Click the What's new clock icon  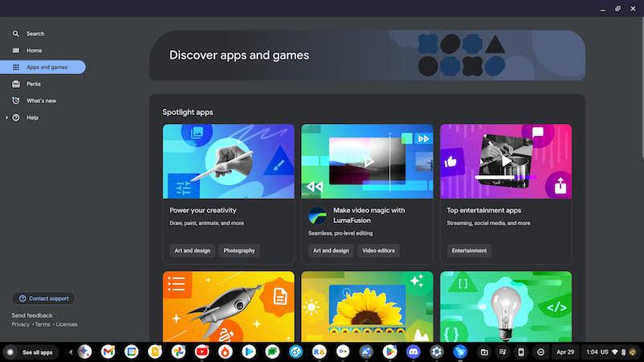16,101
